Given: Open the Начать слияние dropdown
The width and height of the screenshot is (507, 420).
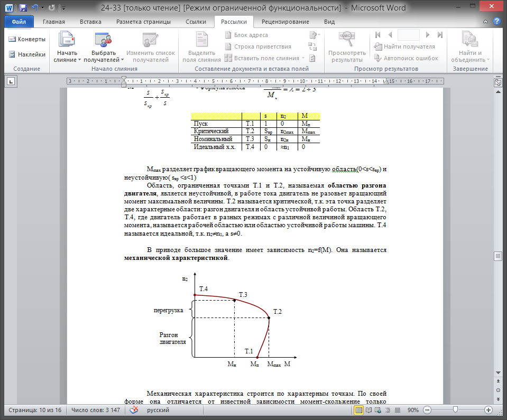Looking at the screenshot, I should click(x=67, y=47).
